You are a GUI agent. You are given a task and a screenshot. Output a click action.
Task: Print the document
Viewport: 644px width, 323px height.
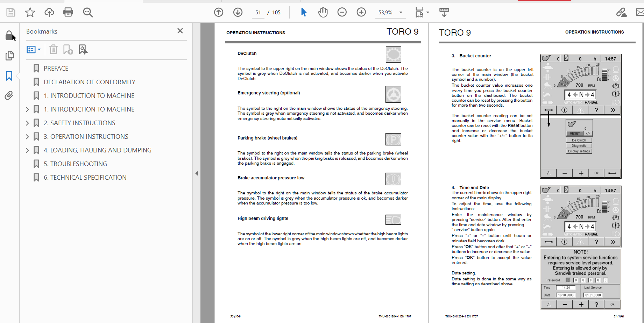(x=68, y=12)
